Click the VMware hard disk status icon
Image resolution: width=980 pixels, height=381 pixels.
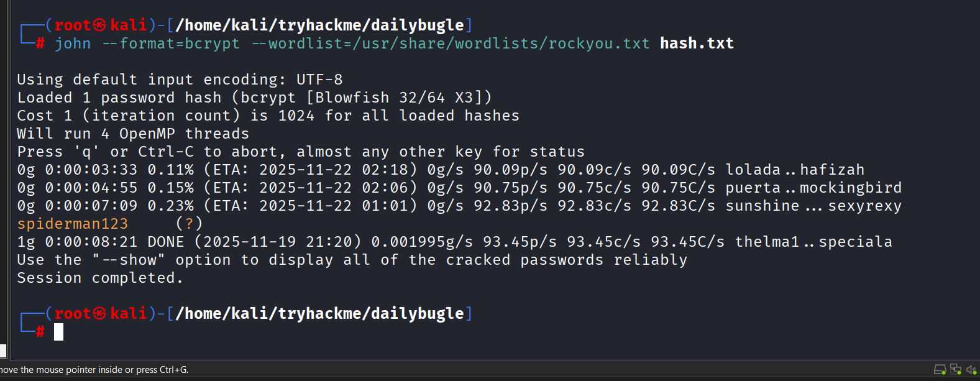940,370
